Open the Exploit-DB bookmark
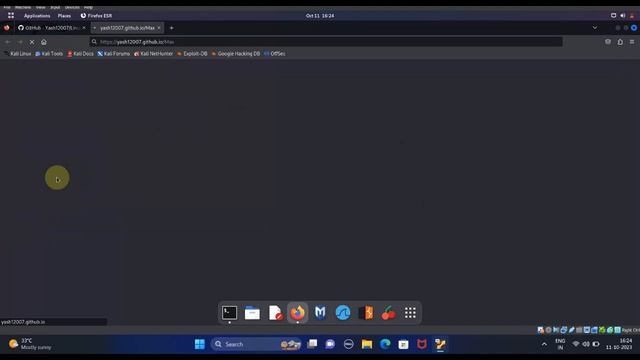 pos(192,53)
